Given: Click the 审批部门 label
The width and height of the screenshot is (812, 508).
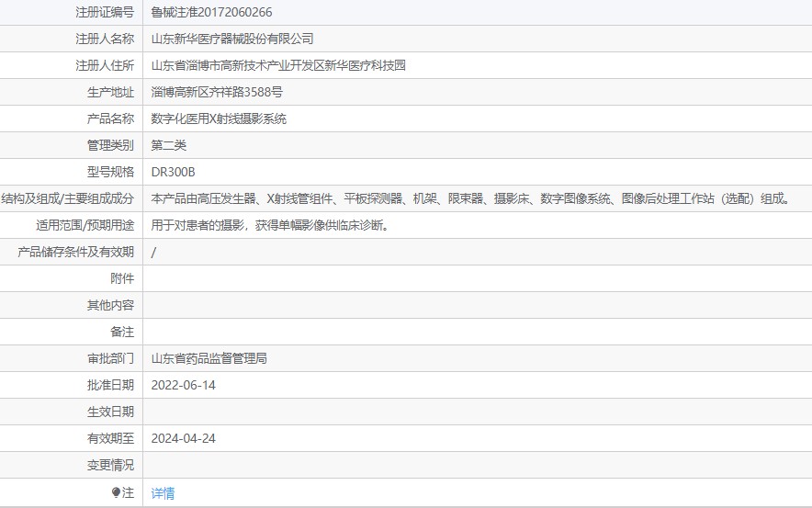Looking at the screenshot, I should click(110, 358).
